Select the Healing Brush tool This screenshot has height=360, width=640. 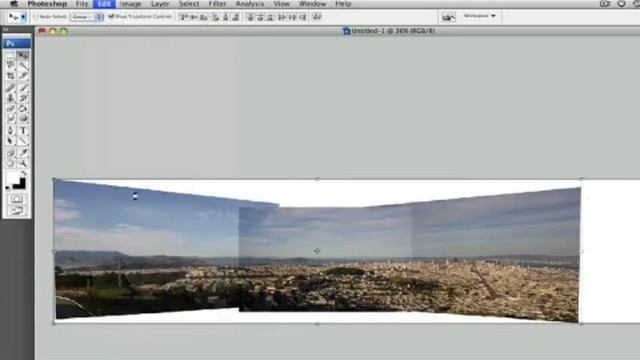coord(11,88)
